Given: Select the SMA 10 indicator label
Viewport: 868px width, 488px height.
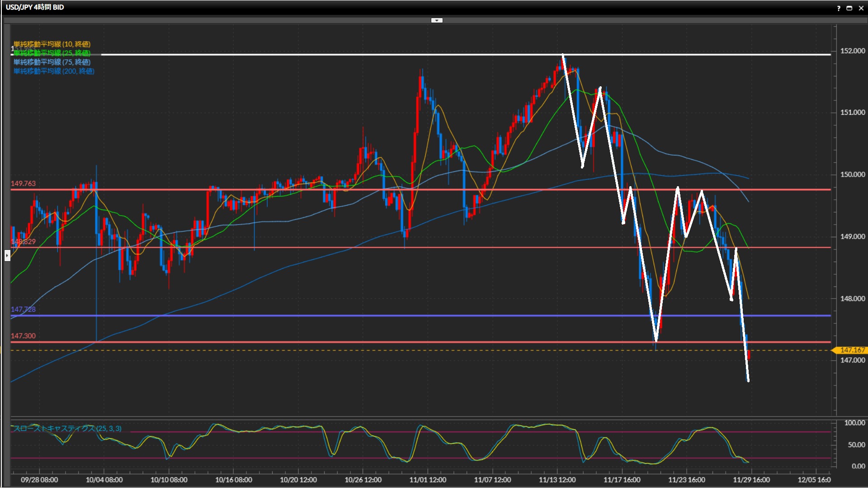Looking at the screenshot, I should [52, 44].
